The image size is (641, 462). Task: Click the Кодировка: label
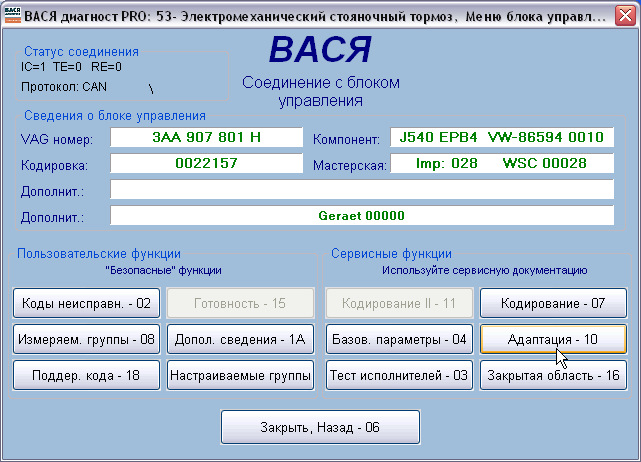pos(54,166)
